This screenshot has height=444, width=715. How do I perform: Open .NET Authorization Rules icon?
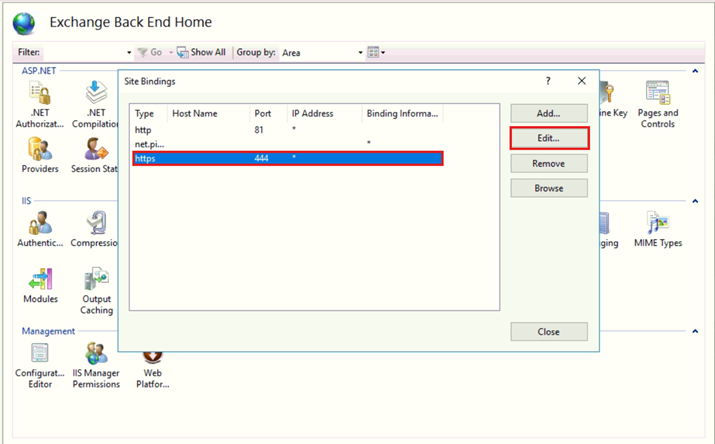40,93
